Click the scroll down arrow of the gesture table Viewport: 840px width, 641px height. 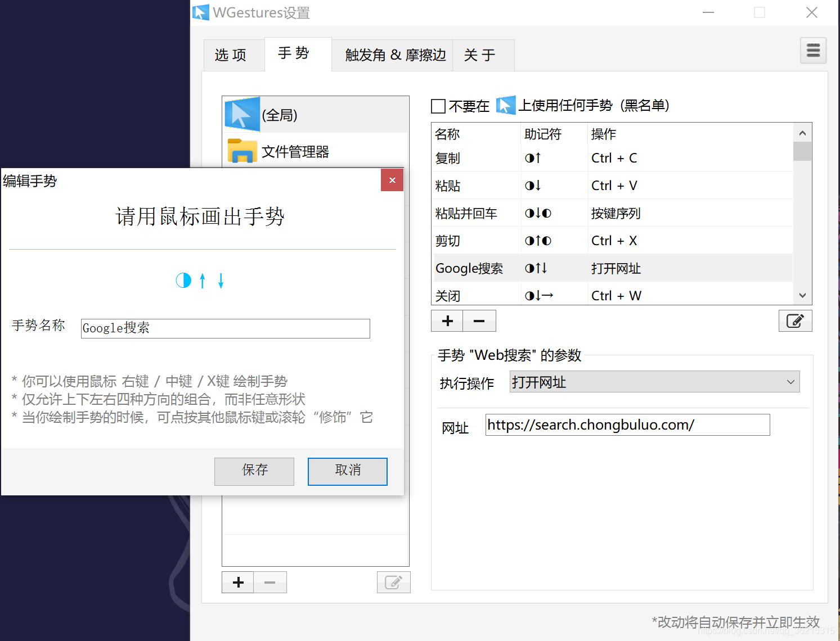coord(802,296)
